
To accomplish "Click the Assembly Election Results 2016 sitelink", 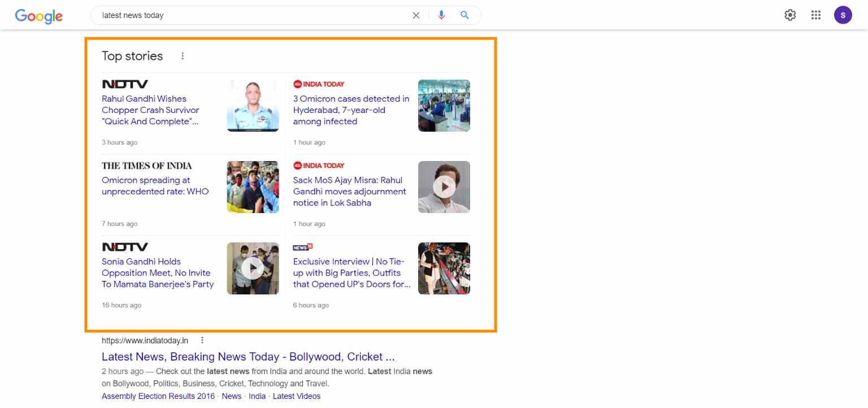I will (158, 396).
